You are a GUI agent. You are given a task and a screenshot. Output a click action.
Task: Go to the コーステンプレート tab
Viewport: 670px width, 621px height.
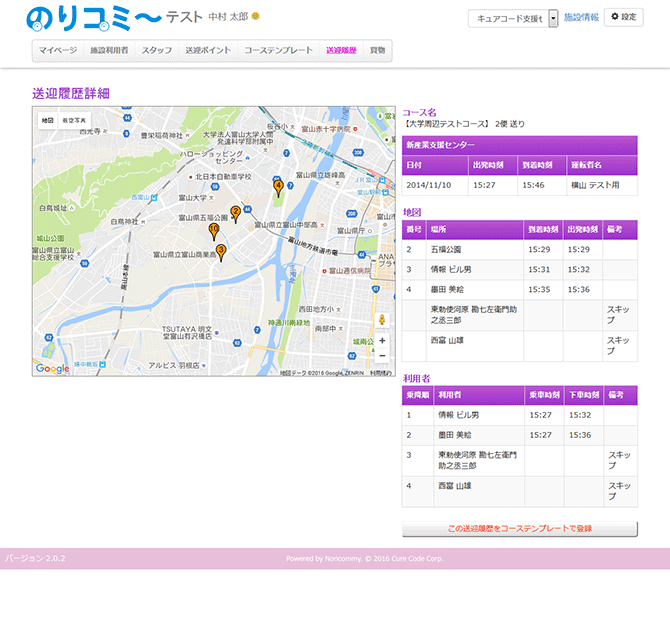click(x=278, y=50)
